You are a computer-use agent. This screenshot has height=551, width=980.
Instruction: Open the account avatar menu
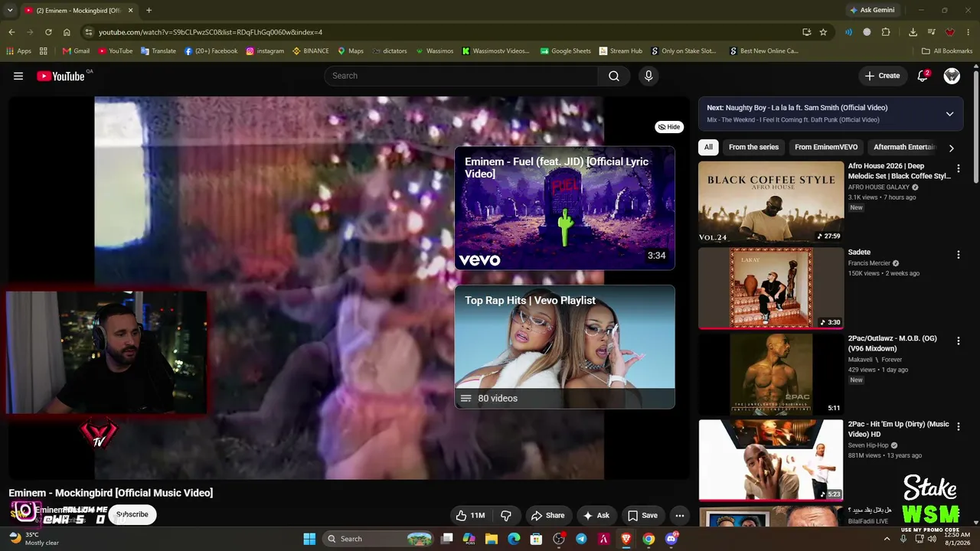(x=952, y=76)
